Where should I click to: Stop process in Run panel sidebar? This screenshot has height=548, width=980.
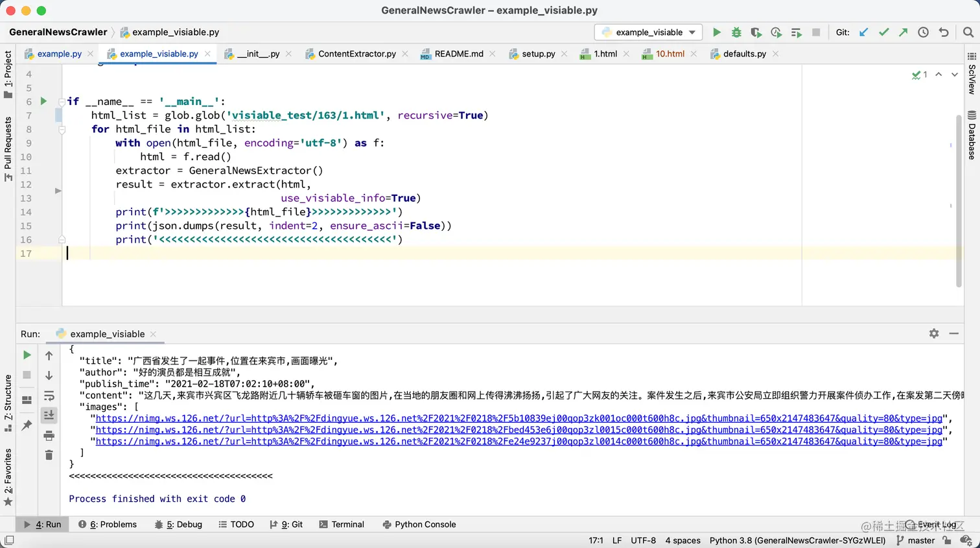pyautogui.click(x=27, y=375)
